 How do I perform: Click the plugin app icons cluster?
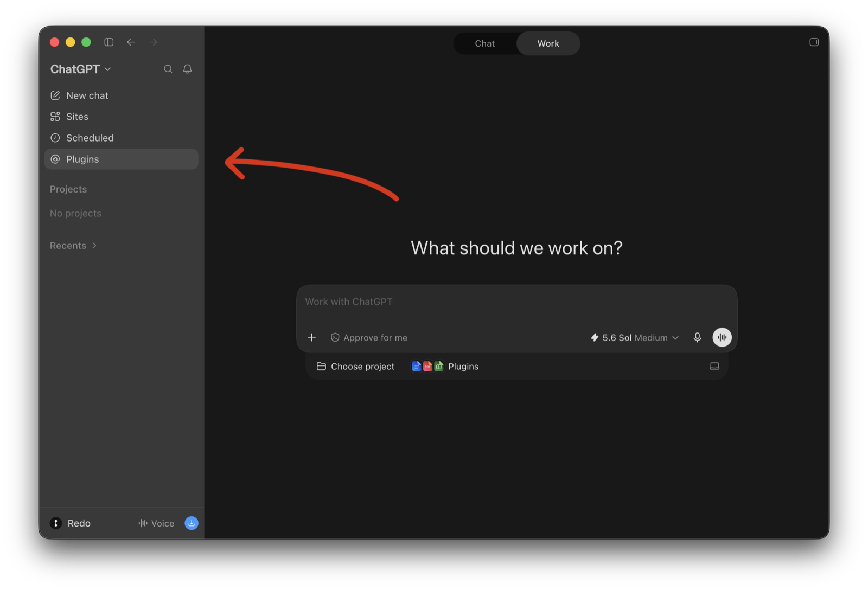(427, 366)
